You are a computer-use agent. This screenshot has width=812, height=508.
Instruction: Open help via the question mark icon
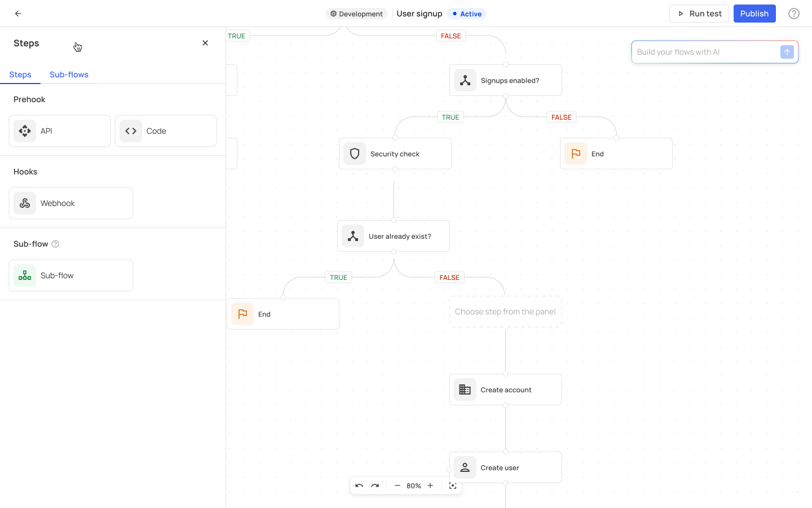pos(794,13)
